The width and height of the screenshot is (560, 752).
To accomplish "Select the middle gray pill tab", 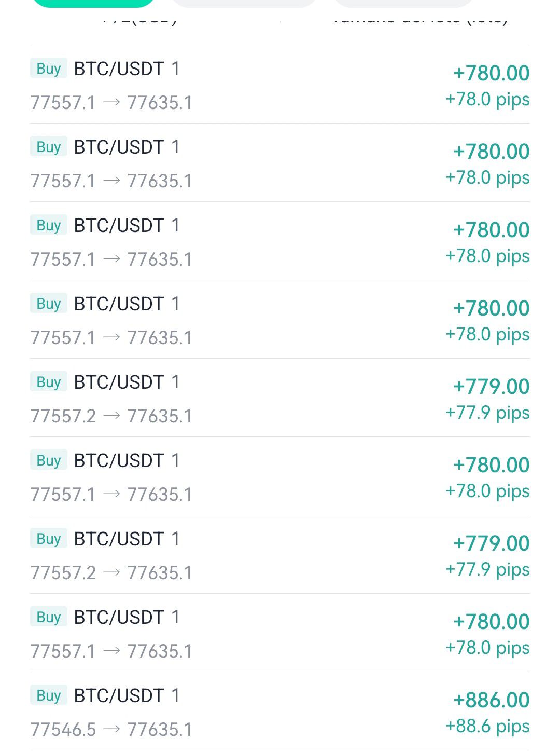I will tap(244, 3).
